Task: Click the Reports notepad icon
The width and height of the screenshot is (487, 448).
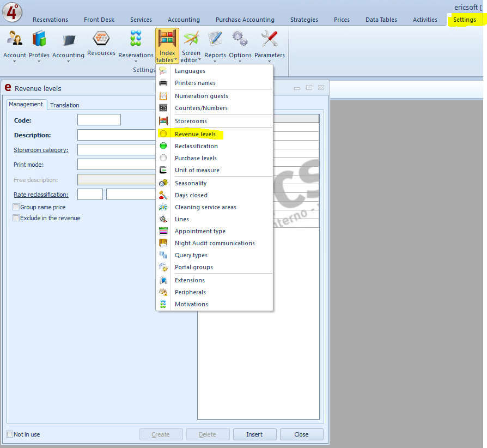Action: (x=215, y=39)
